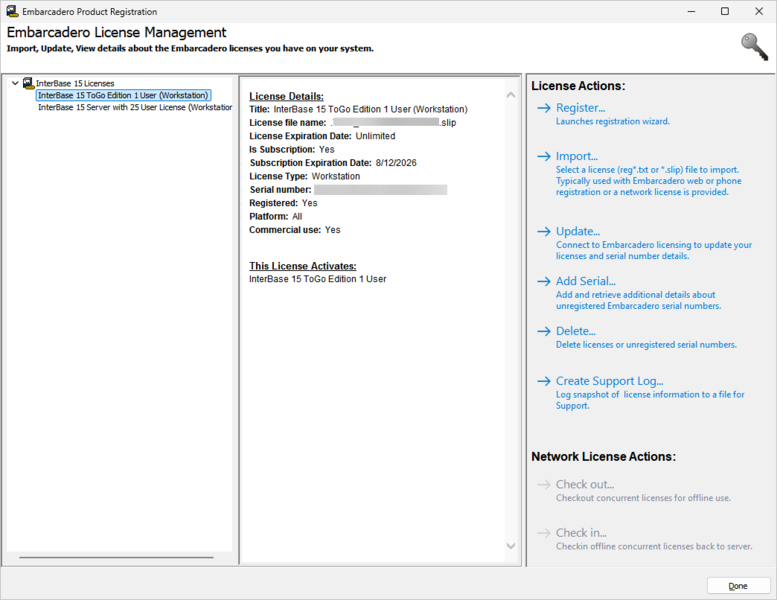Click the Check out... network action
The image size is (777, 600).
point(585,484)
